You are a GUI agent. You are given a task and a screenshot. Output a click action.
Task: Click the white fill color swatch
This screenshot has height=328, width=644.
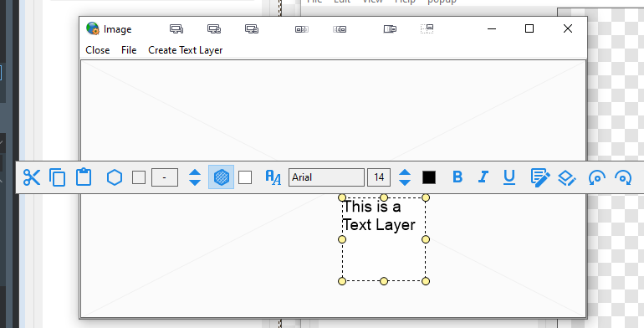[x=245, y=177]
